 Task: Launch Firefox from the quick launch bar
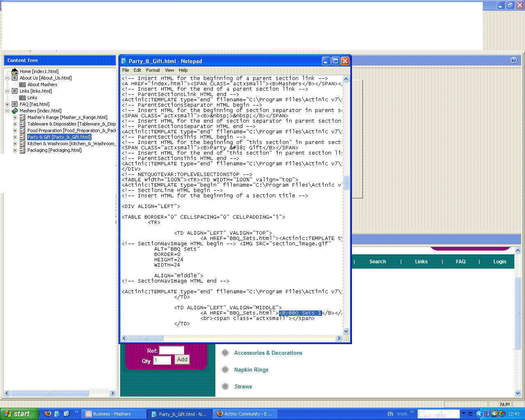point(48,414)
